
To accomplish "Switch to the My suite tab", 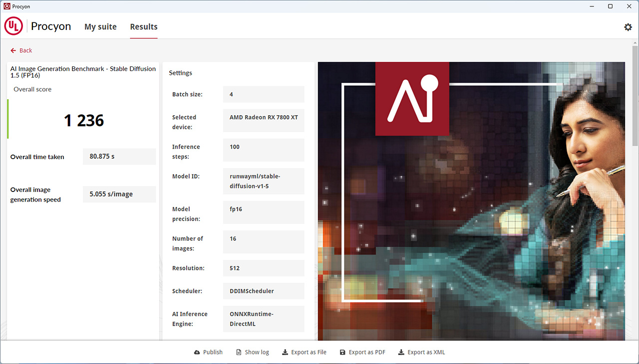I will coord(100,27).
